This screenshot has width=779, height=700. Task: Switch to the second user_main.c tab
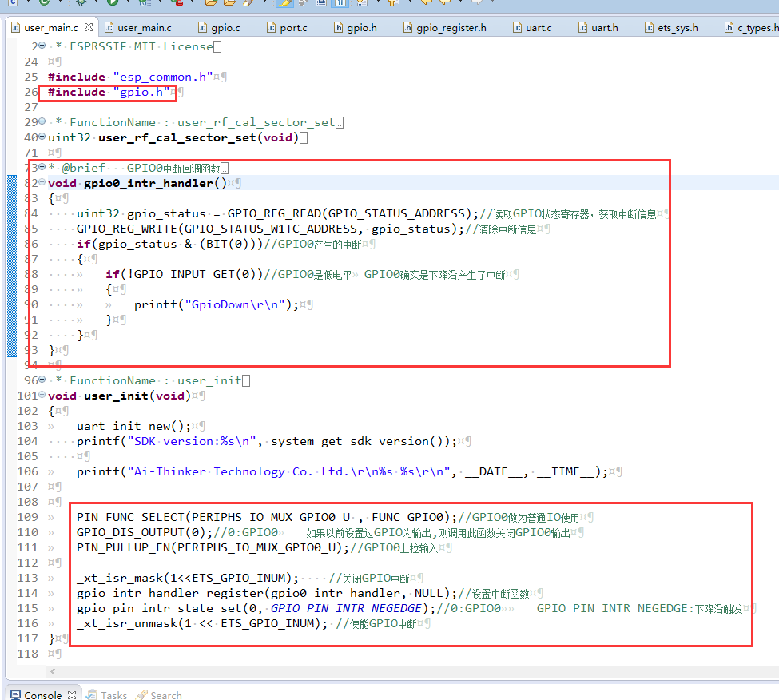(138, 28)
